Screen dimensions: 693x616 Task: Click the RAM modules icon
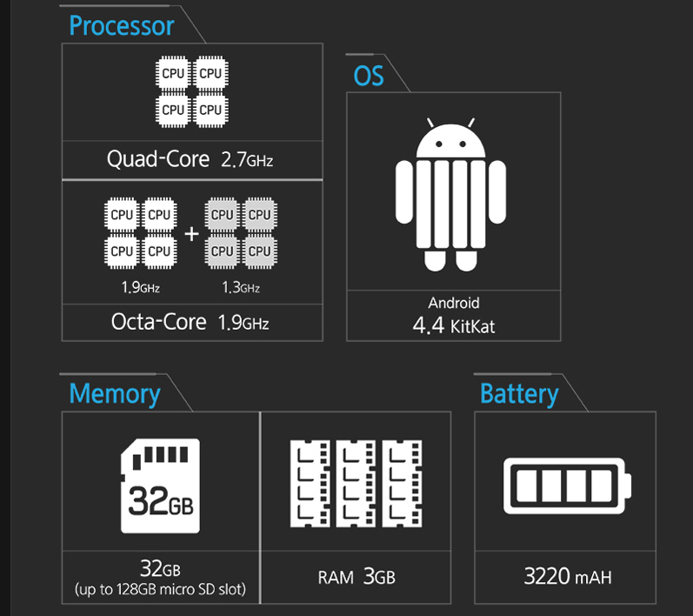[356, 484]
